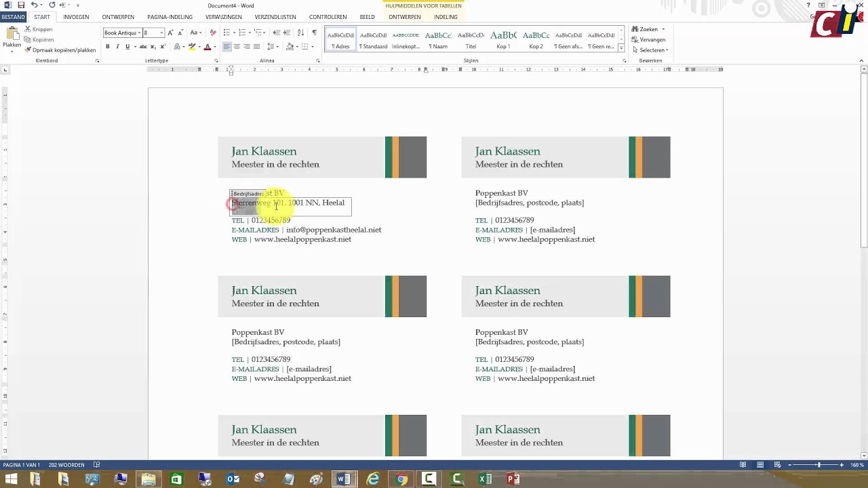Viewport: 868px width, 488px height.
Task: Click the text effects A icon
Action: click(x=177, y=47)
